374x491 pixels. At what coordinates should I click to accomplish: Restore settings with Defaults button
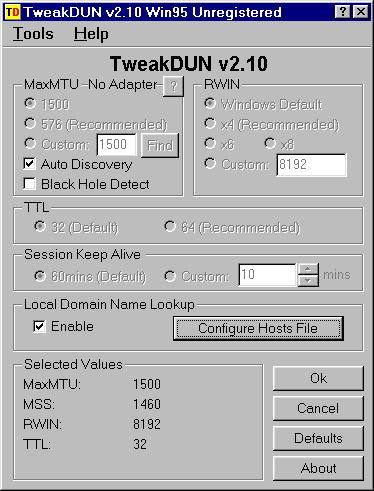318,438
